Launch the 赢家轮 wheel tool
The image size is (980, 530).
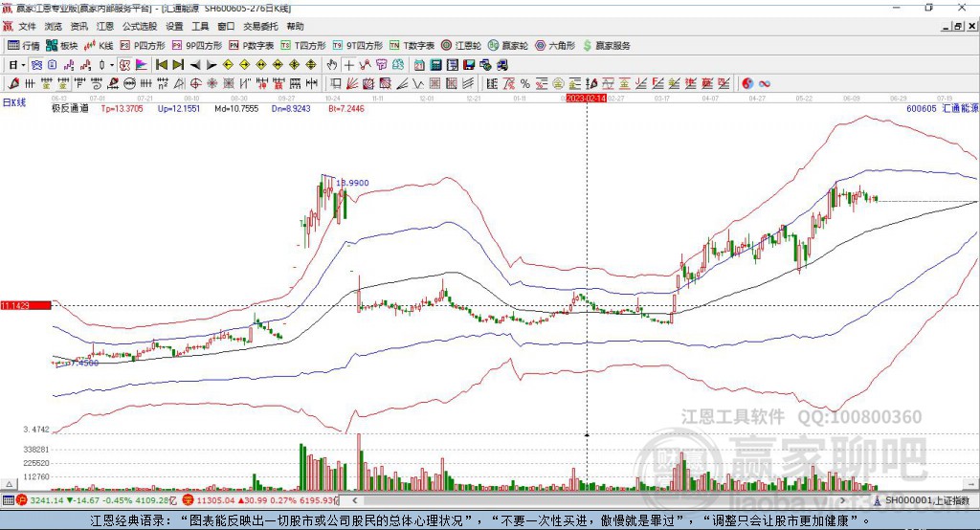coord(508,46)
